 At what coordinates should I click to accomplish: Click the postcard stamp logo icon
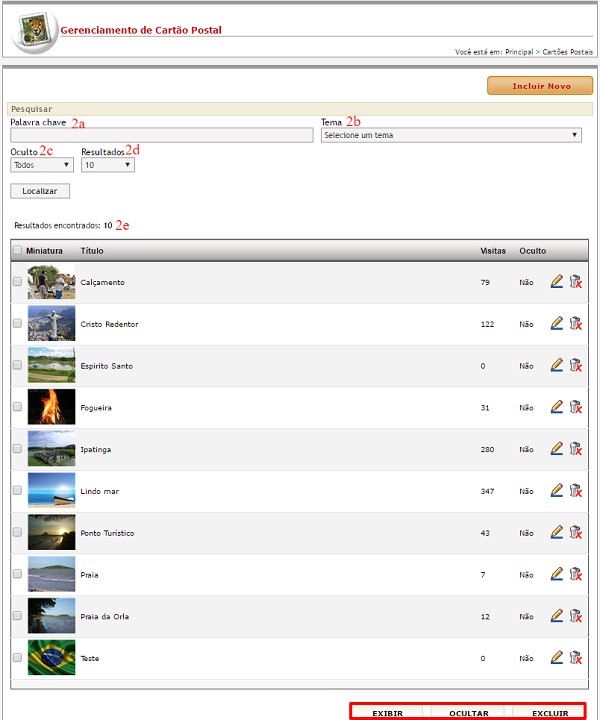pyautogui.click(x=35, y=31)
